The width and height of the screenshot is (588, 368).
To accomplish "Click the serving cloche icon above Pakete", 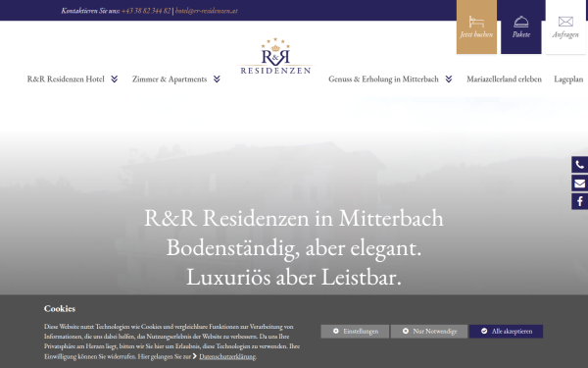I will point(521,22).
